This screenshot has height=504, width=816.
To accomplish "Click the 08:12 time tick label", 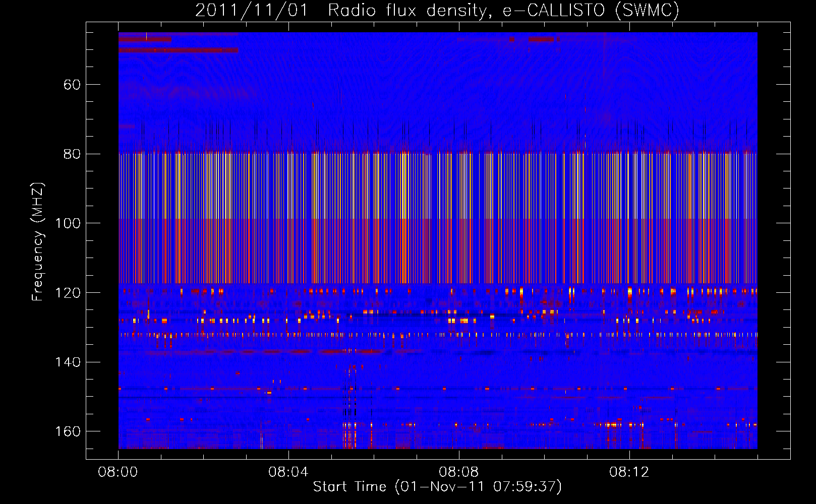I will (629, 472).
